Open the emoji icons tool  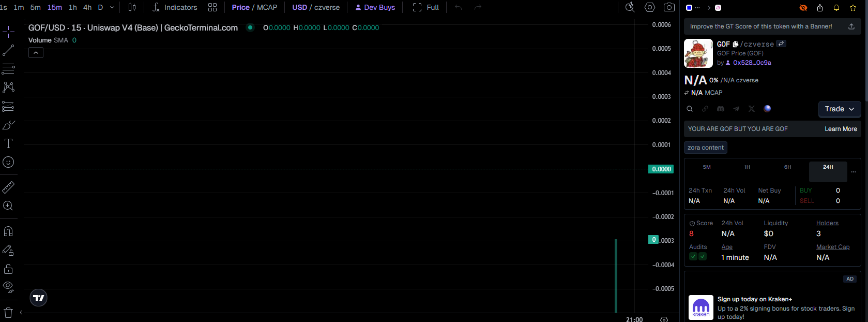[x=8, y=162]
